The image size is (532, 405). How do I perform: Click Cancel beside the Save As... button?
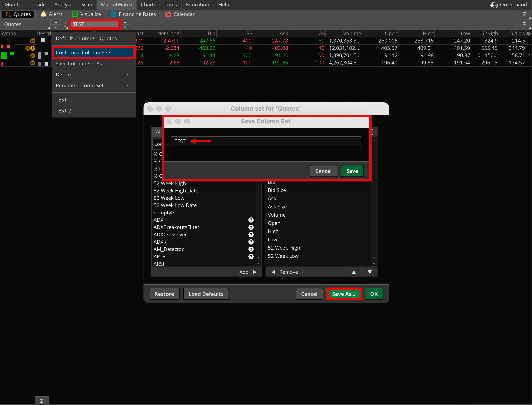pyautogui.click(x=309, y=294)
